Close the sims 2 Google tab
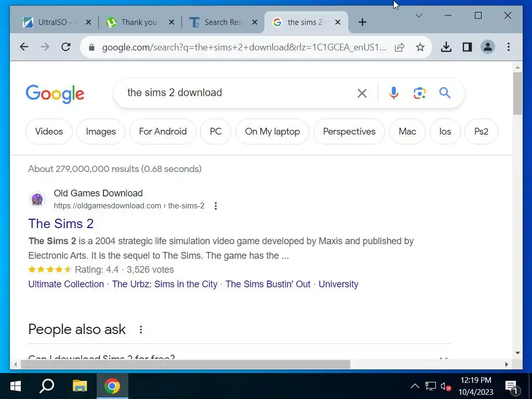Screen dimensions: 532x399 pyautogui.click(x=338, y=22)
